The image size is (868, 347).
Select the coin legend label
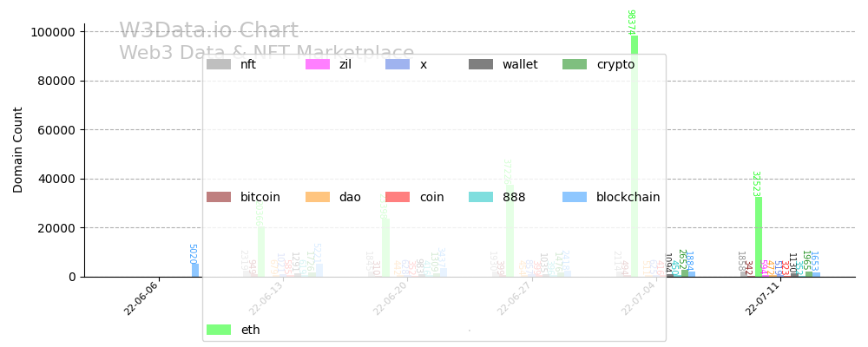431,197
